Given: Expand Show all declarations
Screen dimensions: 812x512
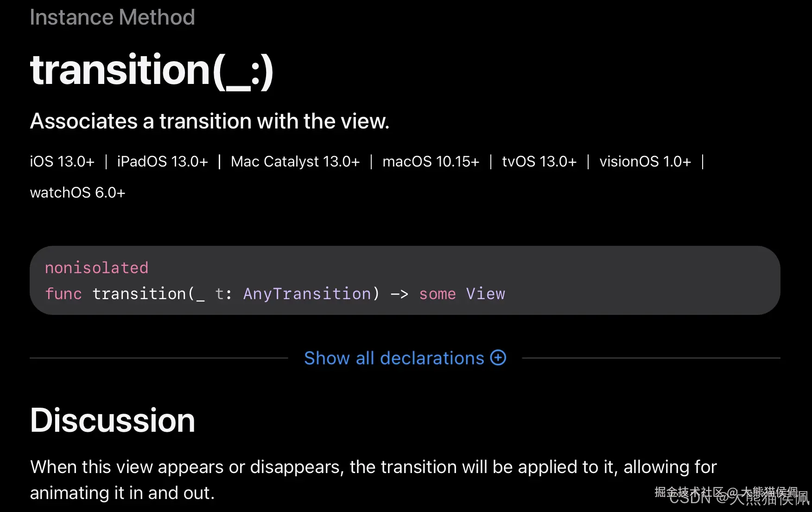Looking at the screenshot, I should point(394,358).
